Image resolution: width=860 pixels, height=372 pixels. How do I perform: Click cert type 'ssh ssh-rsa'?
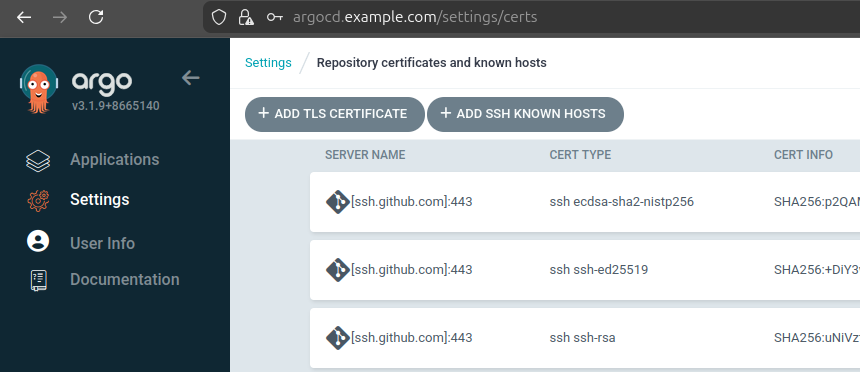coord(582,338)
